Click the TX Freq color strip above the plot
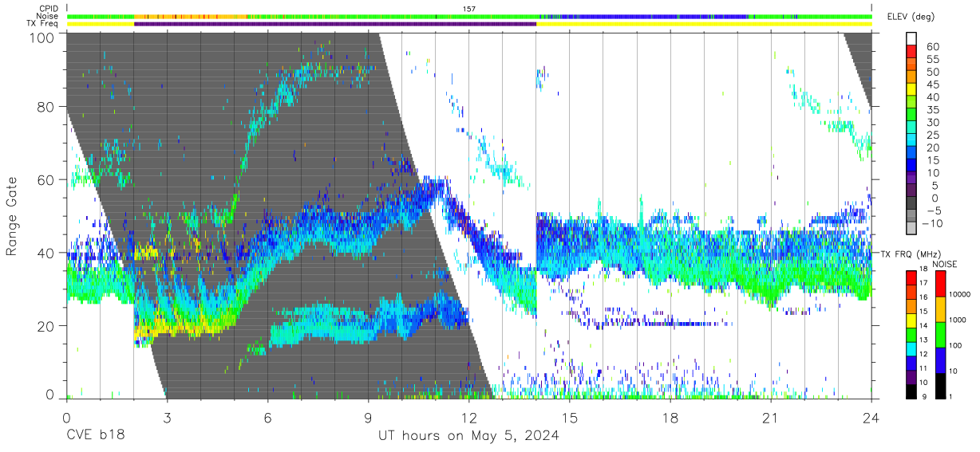Screen dimensions: 980x452 click(469, 24)
